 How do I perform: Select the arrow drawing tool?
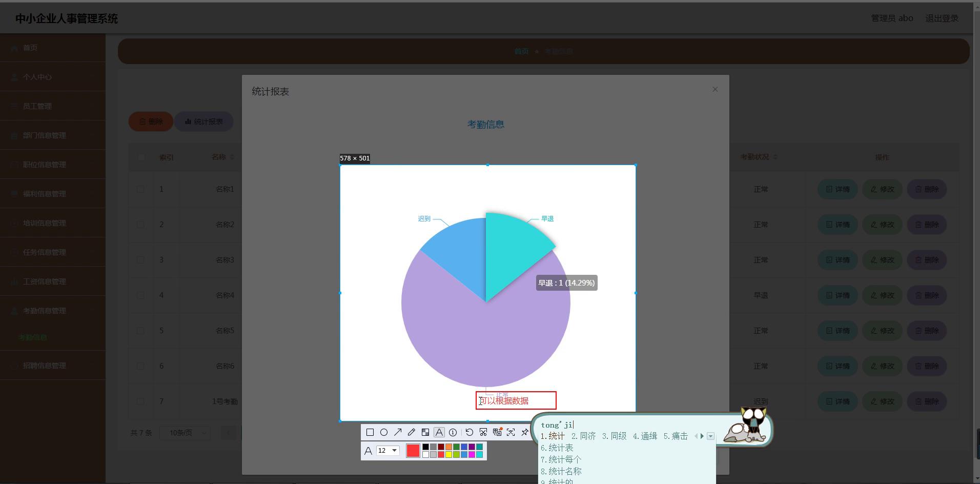pyautogui.click(x=397, y=432)
